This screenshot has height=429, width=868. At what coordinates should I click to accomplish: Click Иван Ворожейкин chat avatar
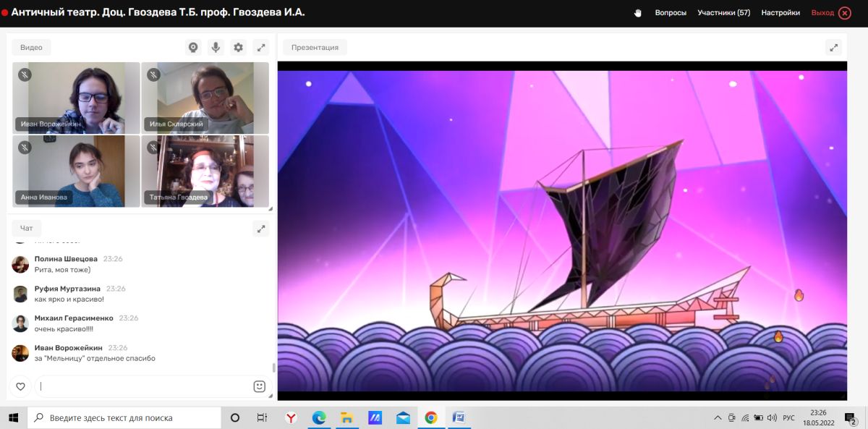(20, 353)
